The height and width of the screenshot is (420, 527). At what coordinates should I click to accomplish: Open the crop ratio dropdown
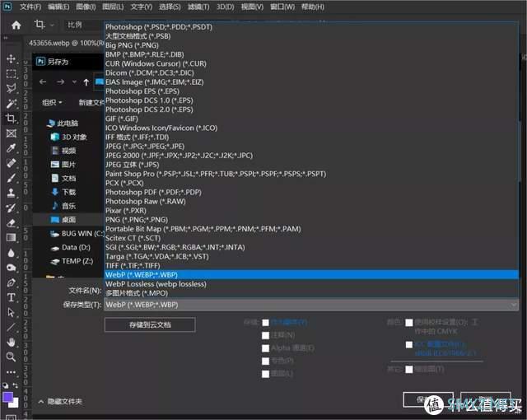coord(82,25)
